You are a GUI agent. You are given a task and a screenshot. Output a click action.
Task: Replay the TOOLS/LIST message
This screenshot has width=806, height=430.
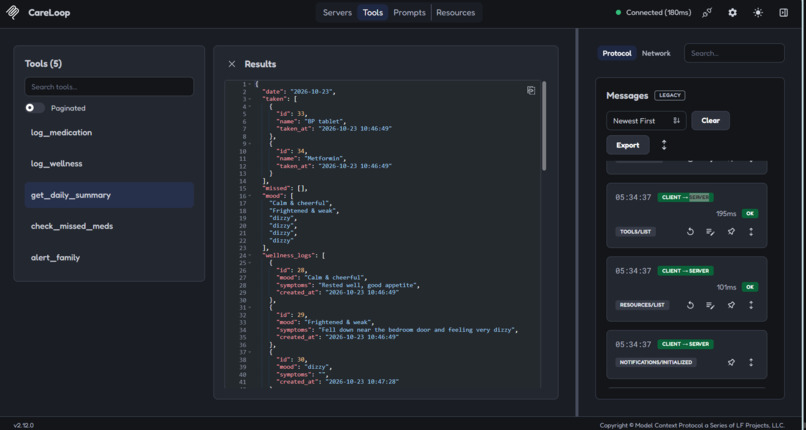tap(690, 232)
